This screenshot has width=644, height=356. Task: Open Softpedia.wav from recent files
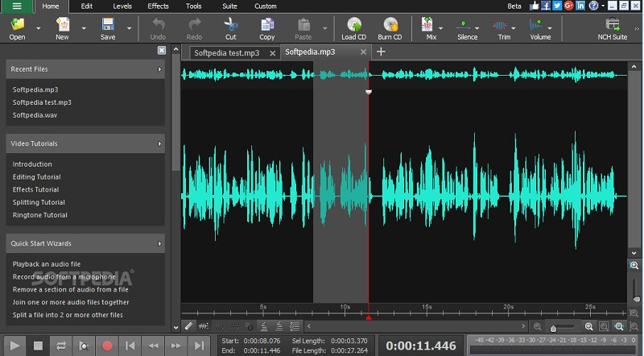[35, 115]
